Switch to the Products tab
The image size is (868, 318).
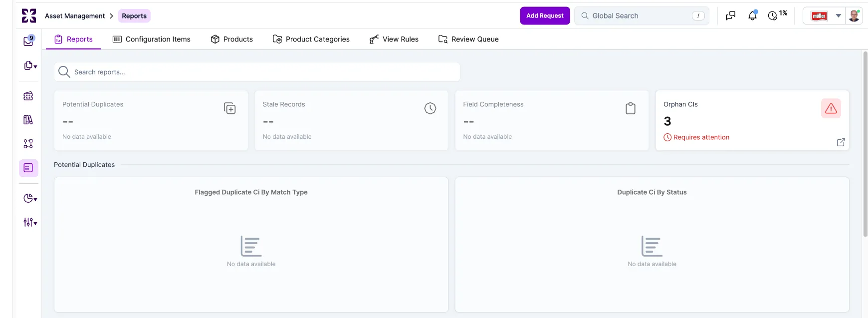coord(231,39)
